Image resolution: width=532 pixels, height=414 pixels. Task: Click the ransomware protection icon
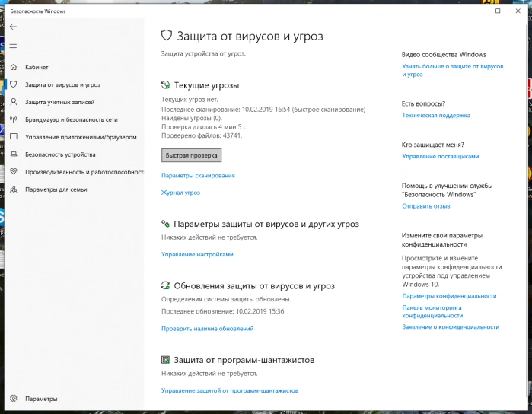(165, 360)
